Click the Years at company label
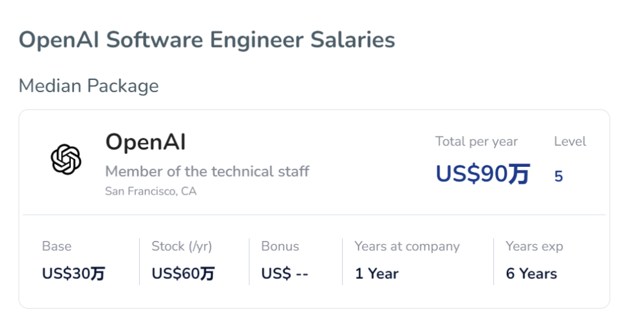 coord(407,246)
